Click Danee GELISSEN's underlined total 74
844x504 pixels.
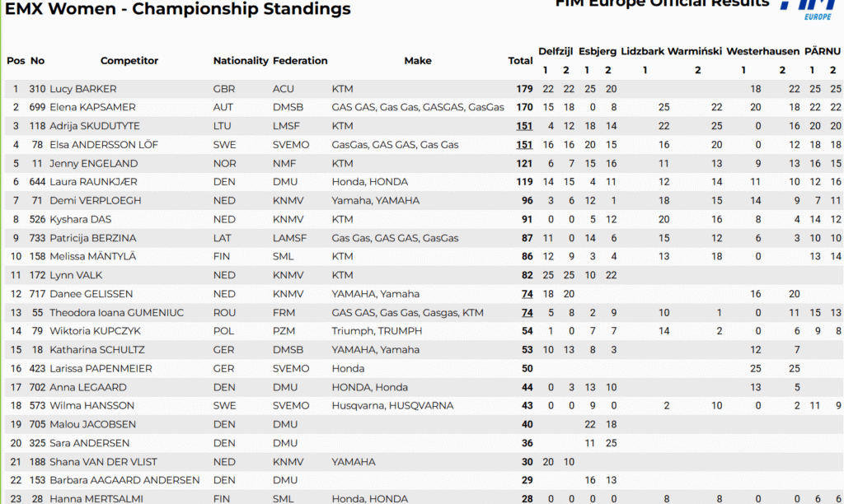pyautogui.click(x=527, y=294)
